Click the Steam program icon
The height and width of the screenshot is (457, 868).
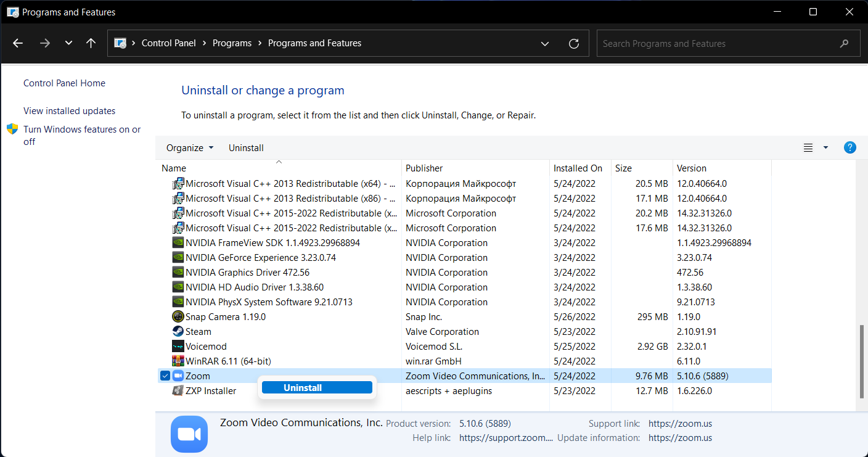point(178,332)
